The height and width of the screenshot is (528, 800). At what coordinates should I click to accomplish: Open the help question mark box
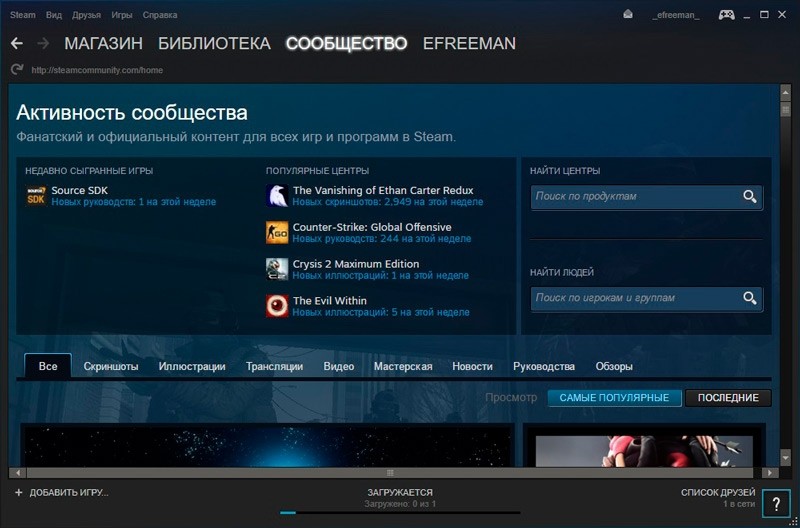(776, 504)
